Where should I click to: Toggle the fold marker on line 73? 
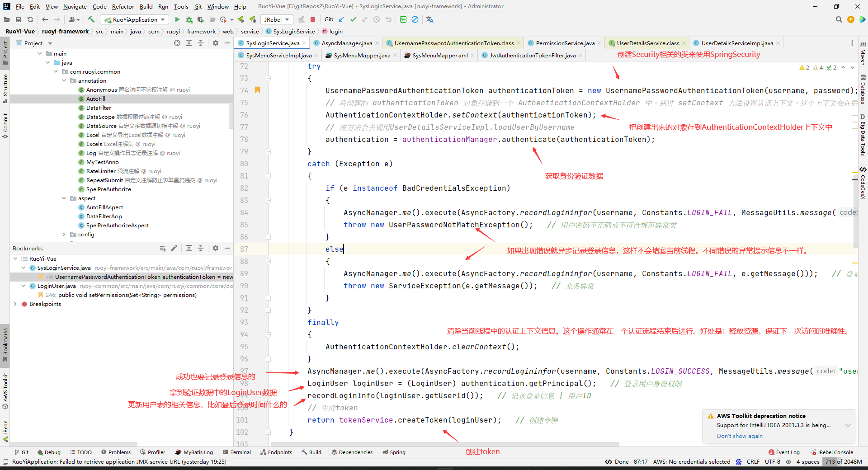(x=268, y=78)
